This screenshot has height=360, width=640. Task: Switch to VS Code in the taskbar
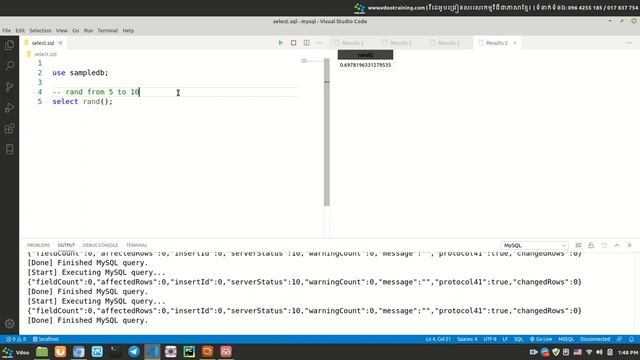click(152, 351)
